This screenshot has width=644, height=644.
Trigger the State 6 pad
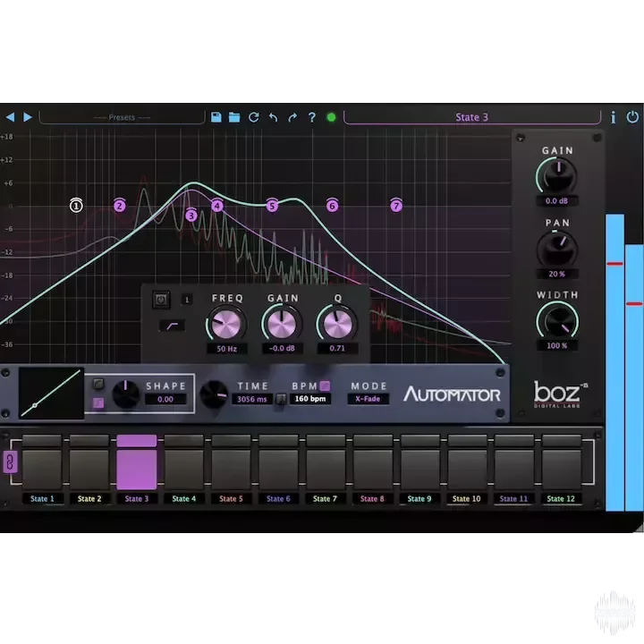(x=278, y=470)
